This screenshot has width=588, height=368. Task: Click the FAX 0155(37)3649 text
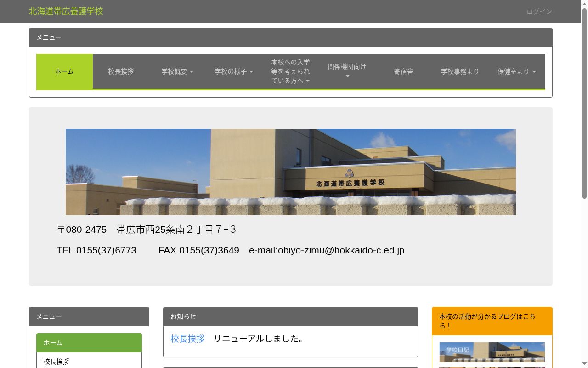(x=199, y=250)
